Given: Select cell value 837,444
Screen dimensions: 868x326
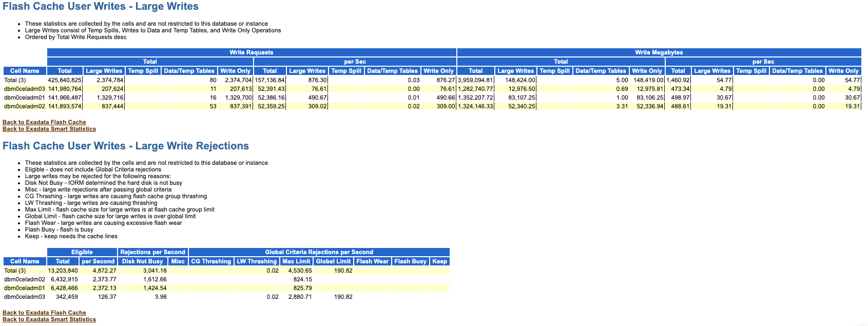Looking at the screenshot, I should 113,106.
